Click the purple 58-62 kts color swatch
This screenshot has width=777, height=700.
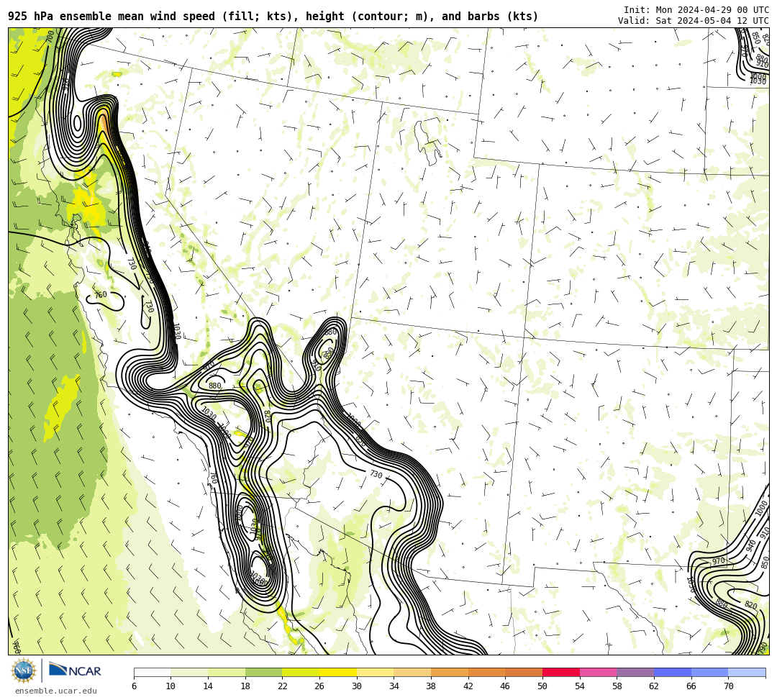click(635, 672)
